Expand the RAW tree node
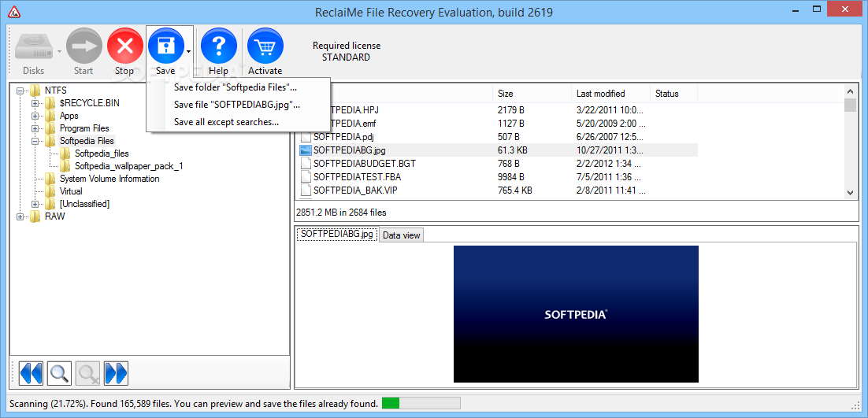Viewport: 868px width, 418px height. [x=20, y=216]
